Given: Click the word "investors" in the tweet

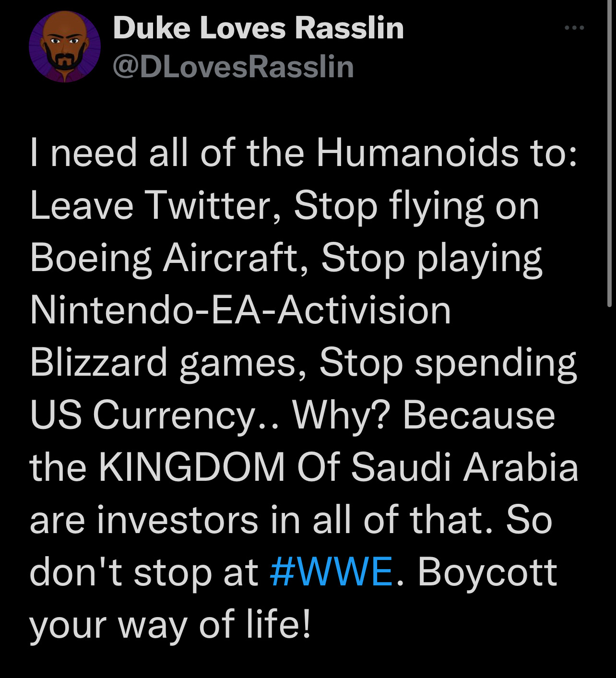Looking at the screenshot, I should tap(178, 520).
